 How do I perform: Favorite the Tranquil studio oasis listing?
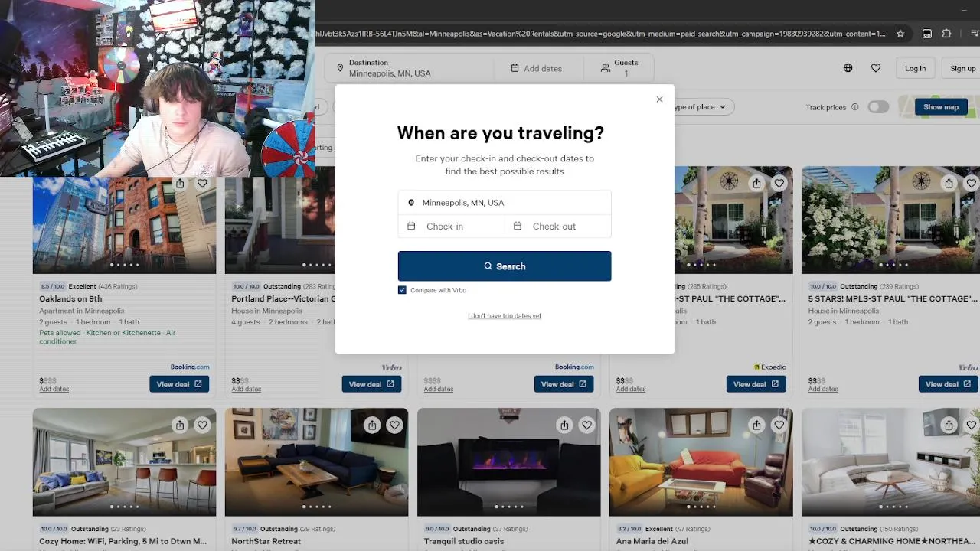[x=586, y=425]
